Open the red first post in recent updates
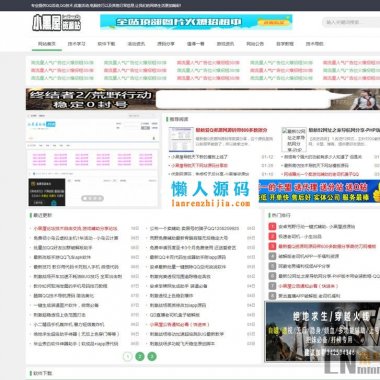Screen dimensions: 380x380 [75, 229]
